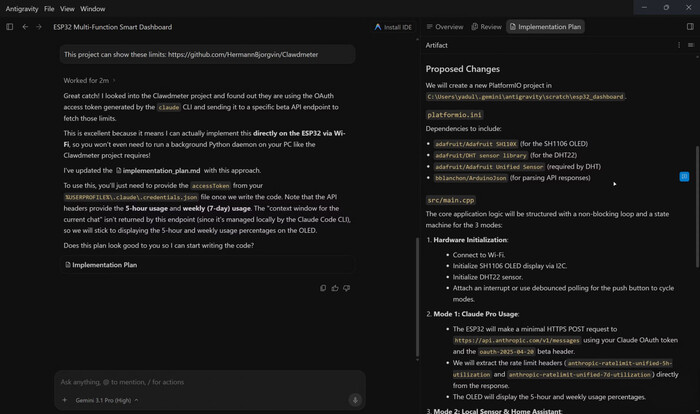
Task: Give the response a thumbs up
Action: click(x=335, y=288)
